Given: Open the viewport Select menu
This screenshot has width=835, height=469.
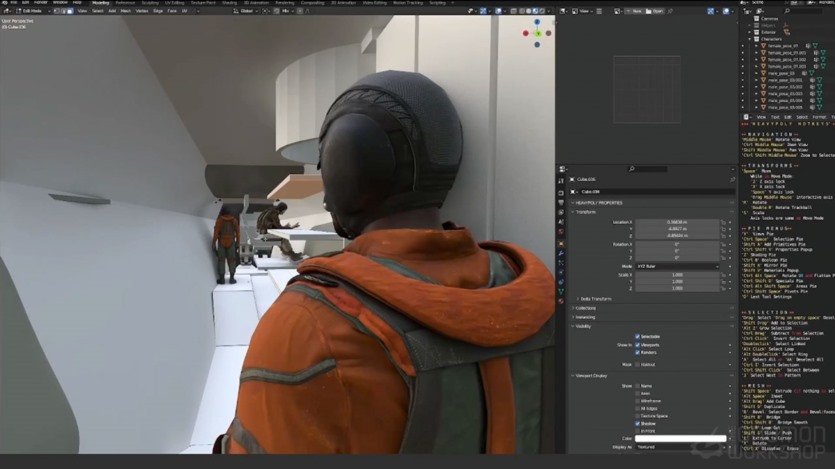Looking at the screenshot, I should pyautogui.click(x=97, y=11).
